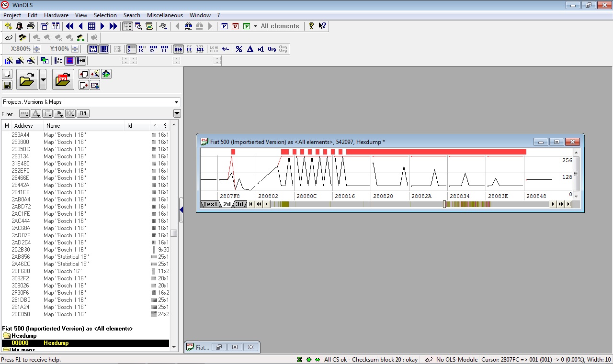
Task: Expand the arrow beside the open folder button
Action: (x=43, y=79)
